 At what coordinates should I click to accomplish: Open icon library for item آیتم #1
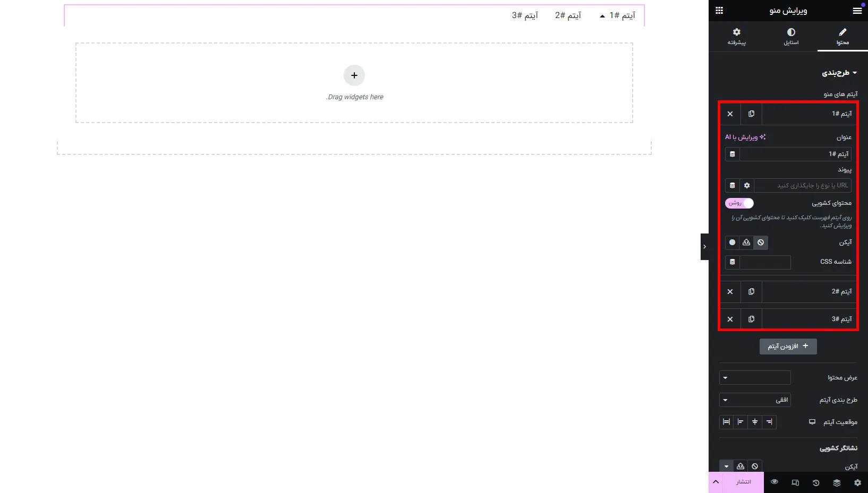coord(732,243)
